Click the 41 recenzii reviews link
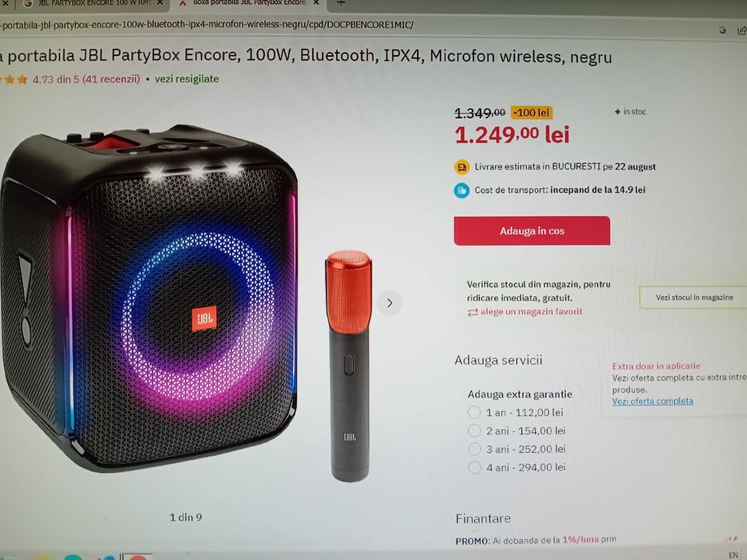Screen dimensions: 747x560 tap(111, 79)
